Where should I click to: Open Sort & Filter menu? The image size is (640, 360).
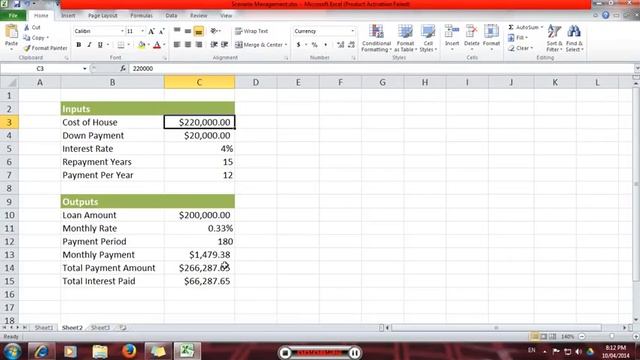point(554,38)
